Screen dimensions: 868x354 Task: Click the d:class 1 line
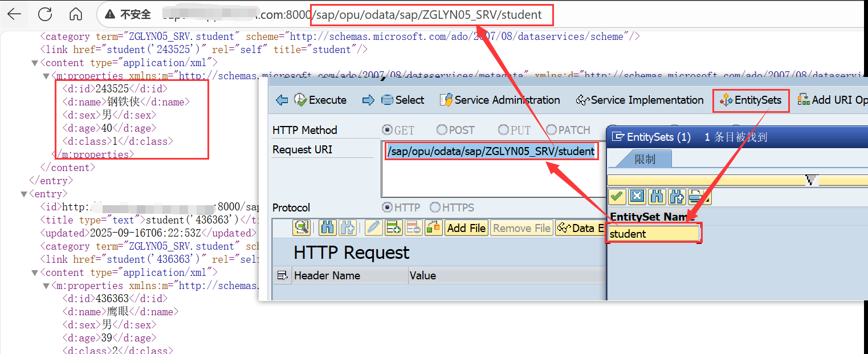118,141
